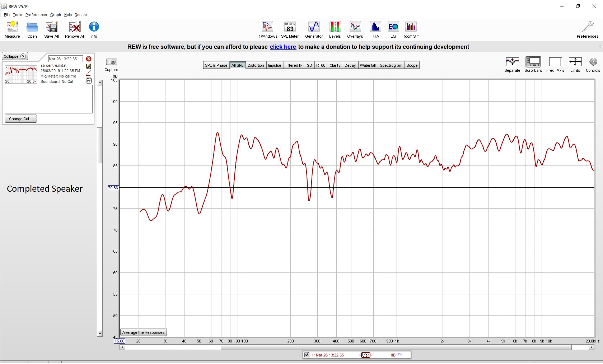Open the Spectrogram tab
Screen dimensions: 603x364
(x=391, y=65)
